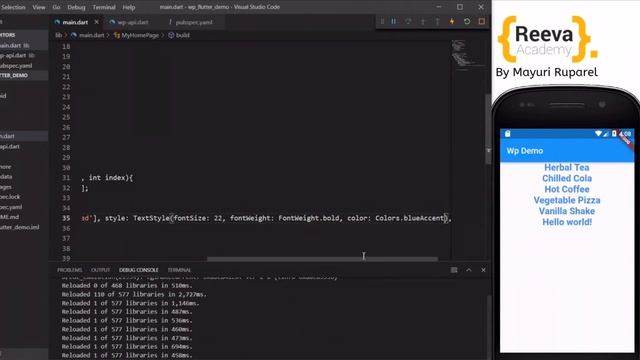Open the Terminal menu
Image resolution: width=640 pixels, height=360 pixels.
coord(104,7)
